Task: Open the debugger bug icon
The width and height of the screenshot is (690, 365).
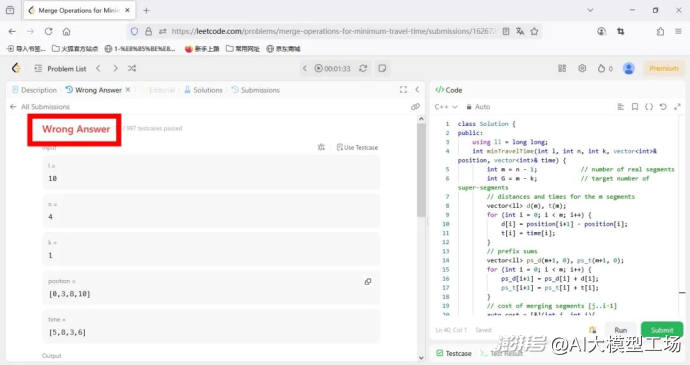Action: (x=321, y=147)
